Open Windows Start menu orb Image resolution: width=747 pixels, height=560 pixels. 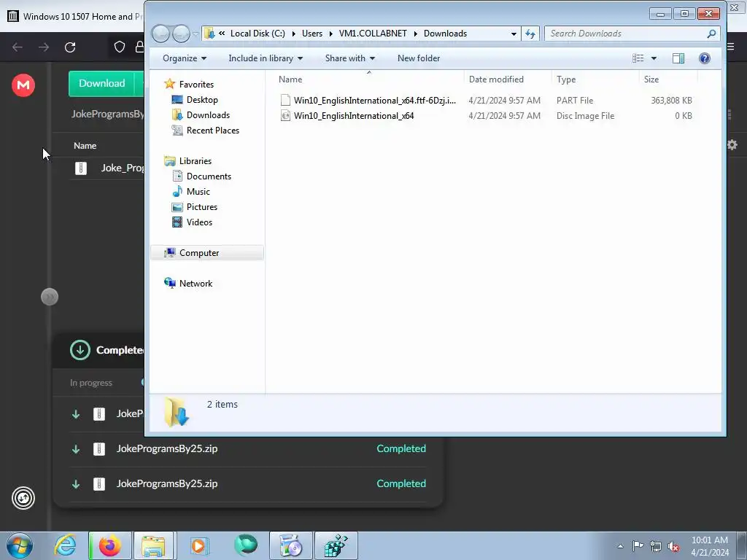click(x=20, y=545)
